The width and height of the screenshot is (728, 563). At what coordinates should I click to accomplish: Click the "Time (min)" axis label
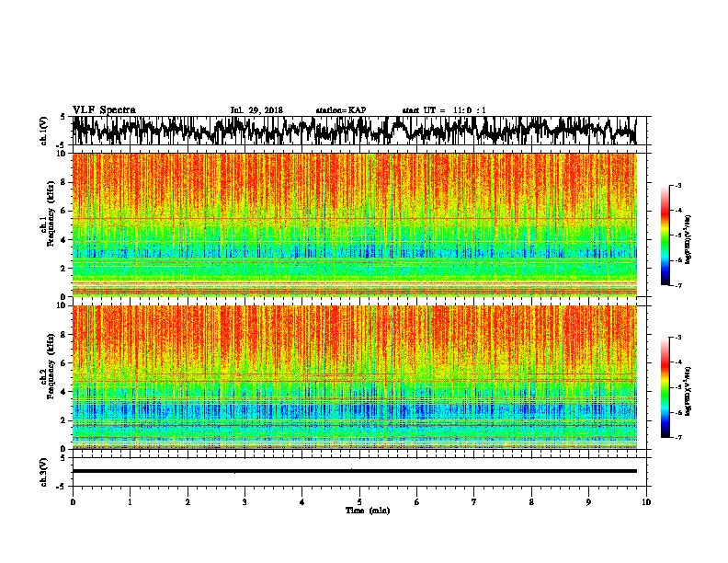tap(368, 511)
